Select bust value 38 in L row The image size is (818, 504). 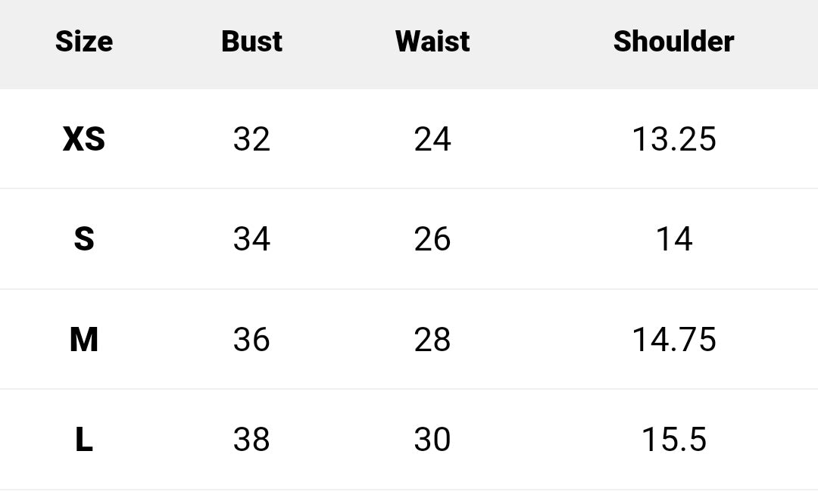251,440
